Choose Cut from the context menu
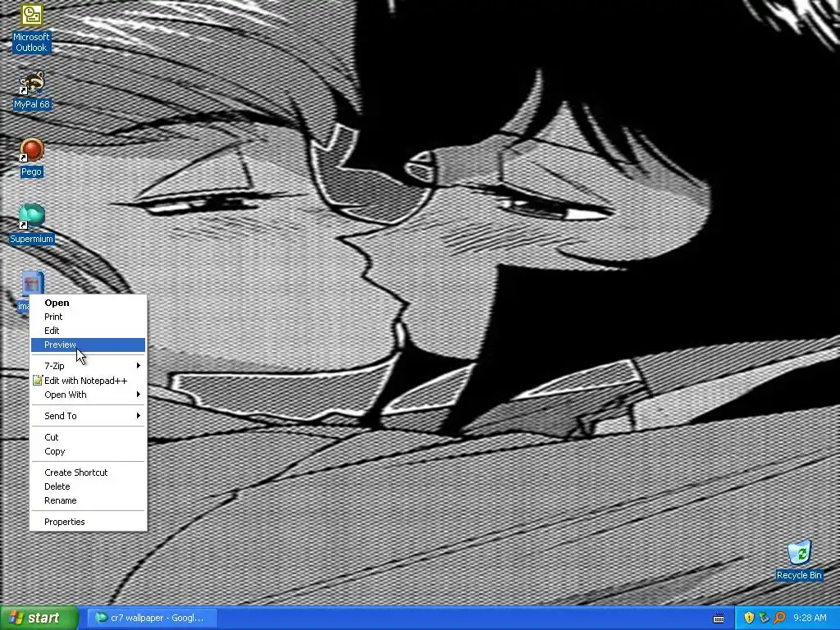This screenshot has width=840, height=630. click(88, 437)
